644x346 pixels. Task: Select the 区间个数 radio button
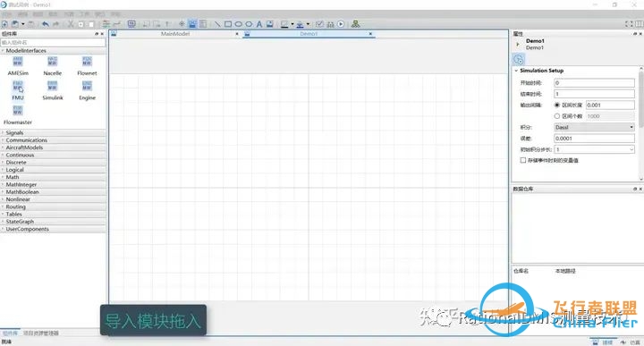coord(557,116)
